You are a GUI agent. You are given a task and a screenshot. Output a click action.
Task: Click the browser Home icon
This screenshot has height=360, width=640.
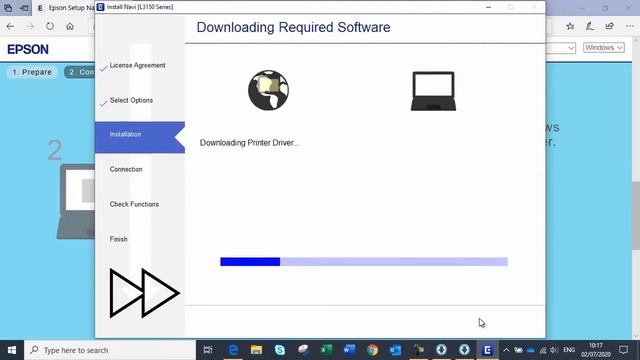70,26
